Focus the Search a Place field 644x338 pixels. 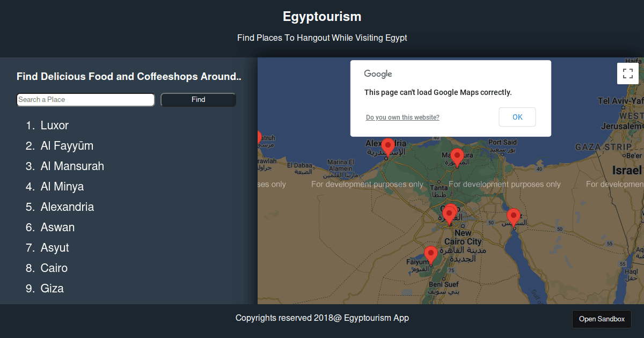pyautogui.click(x=86, y=100)
